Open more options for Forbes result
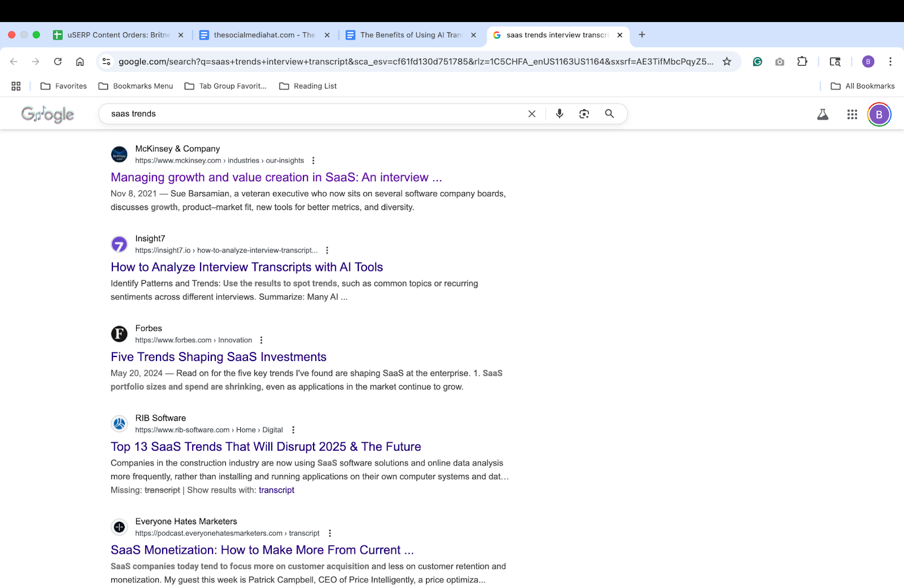Screen dimensions: 904x588 [261, 340]
